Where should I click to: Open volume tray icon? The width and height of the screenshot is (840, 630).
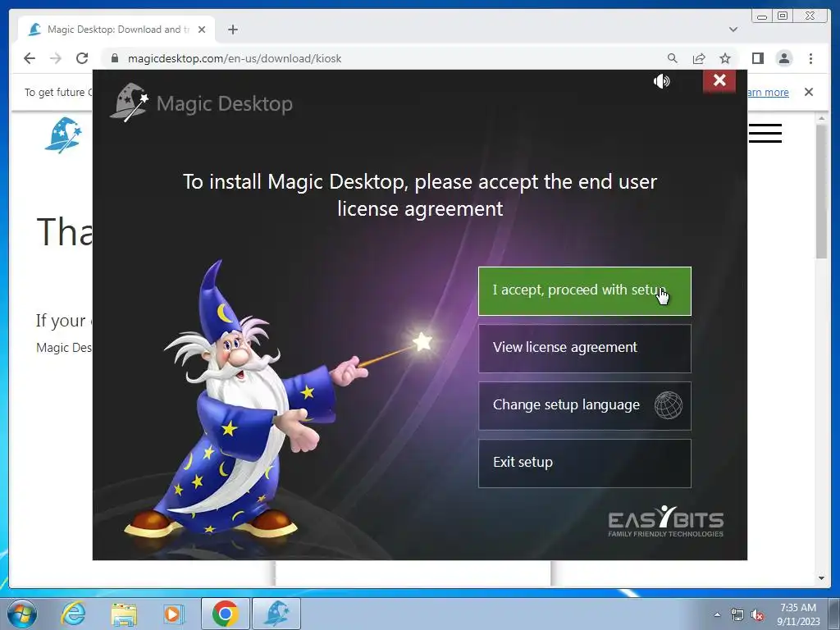coord(757,615)
